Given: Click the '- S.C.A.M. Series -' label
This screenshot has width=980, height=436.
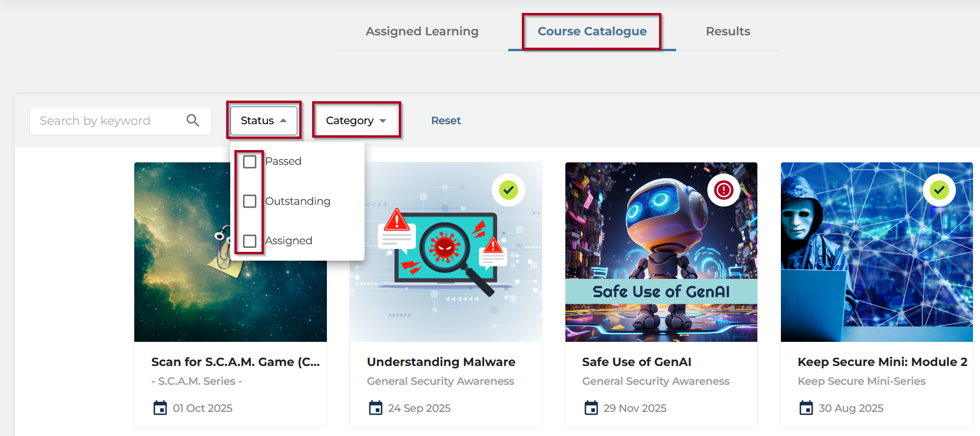Looking at the screenshot, I should [197, 381].
